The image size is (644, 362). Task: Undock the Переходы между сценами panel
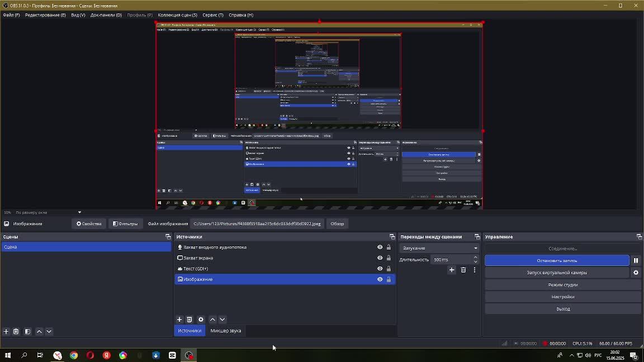pos(477,237)
